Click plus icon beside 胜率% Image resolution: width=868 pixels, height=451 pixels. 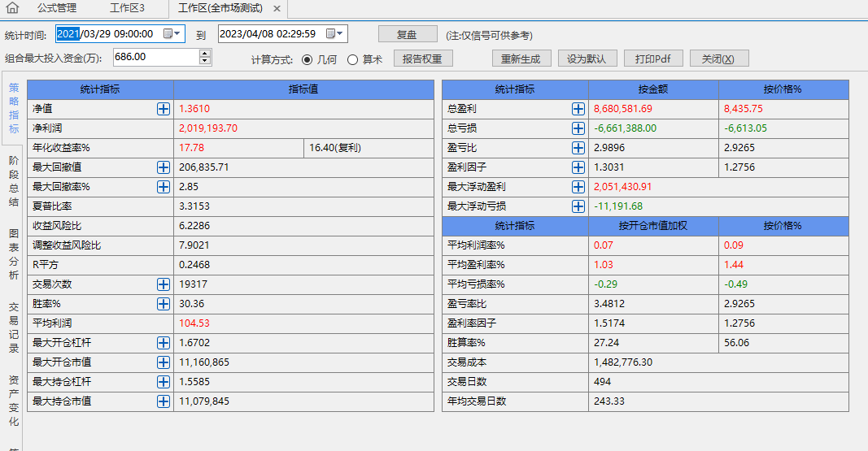click(x=164, y=304)
